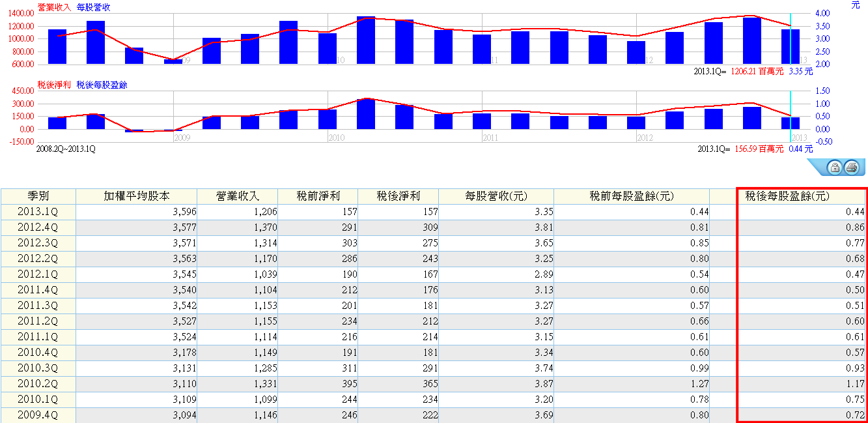Select the 2010.4Q quarter row label
This screenshot has width=868, height=423.
click(38, 353)
